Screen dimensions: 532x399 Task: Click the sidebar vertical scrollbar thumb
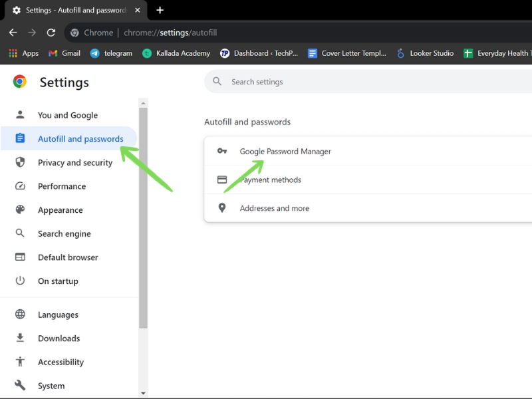coord(143,218)
